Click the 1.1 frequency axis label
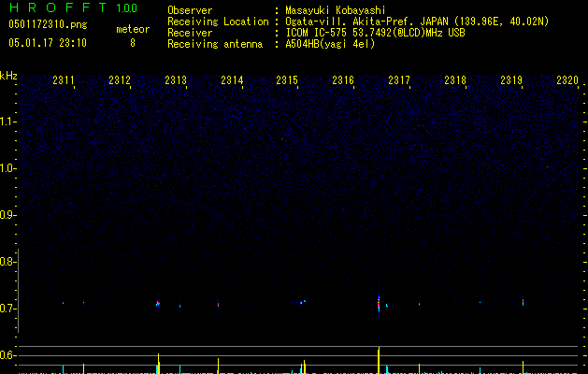Image resolution: width=588 pixels, height=374 pixels. pos(7,122)
